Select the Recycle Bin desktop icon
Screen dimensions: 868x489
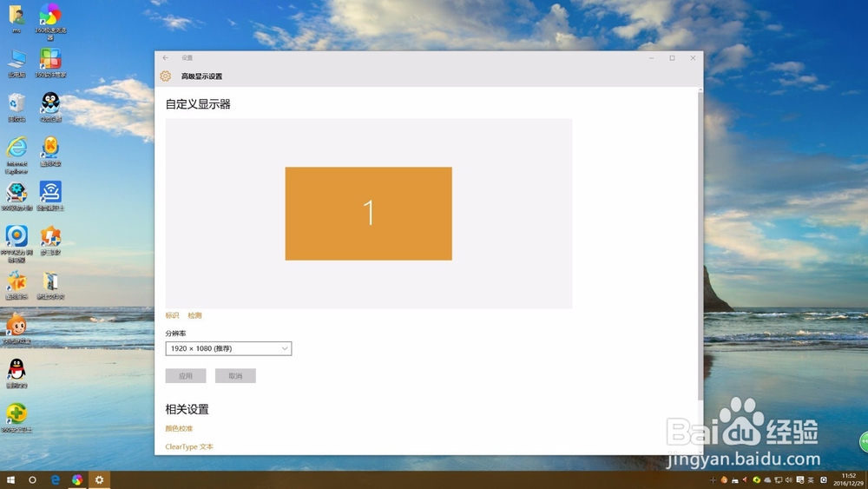click(16, 107)
